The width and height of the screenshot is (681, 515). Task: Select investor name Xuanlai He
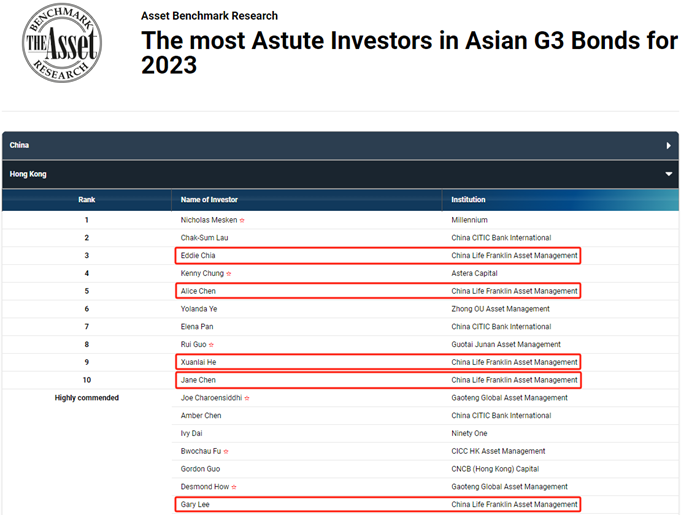click(198, 362)
